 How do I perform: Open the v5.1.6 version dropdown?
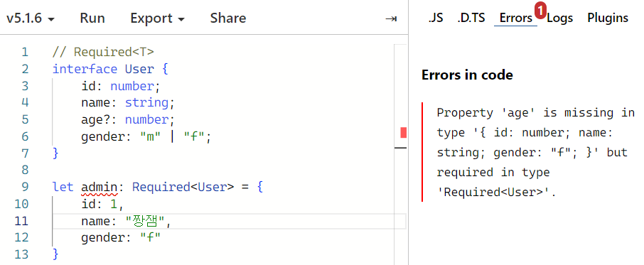click(x=31, y=18)
